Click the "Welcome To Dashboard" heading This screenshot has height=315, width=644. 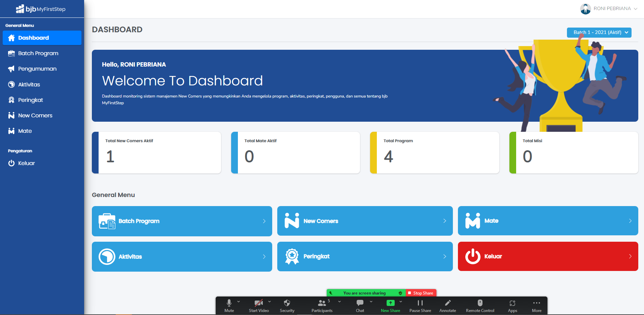[x=182, y=81]
